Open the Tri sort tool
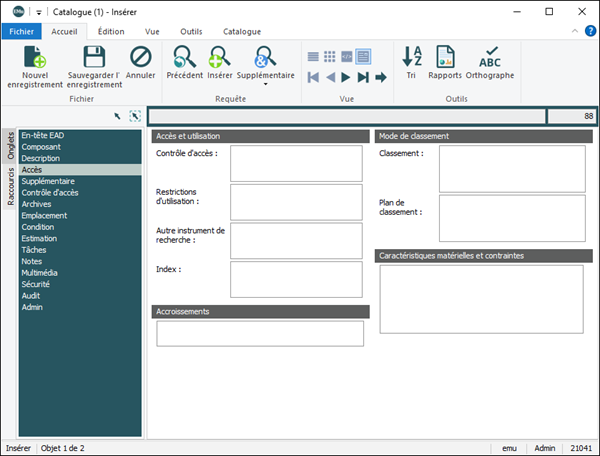 click(x=412, y=57)
